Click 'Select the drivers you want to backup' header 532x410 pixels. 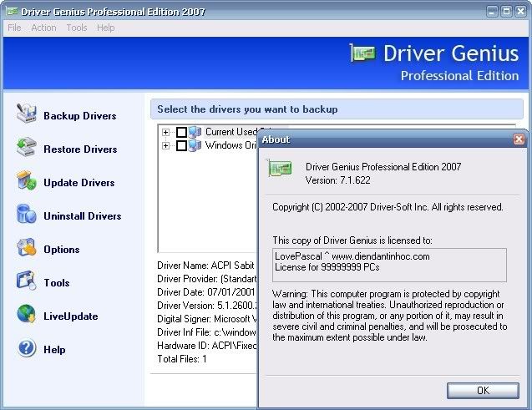coord(247,109)
